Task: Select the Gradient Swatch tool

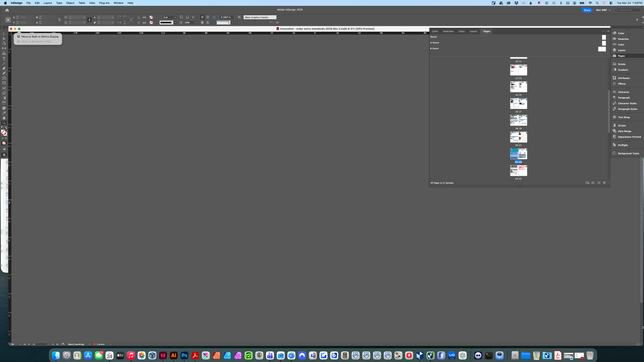Action: tap(4, 98)
